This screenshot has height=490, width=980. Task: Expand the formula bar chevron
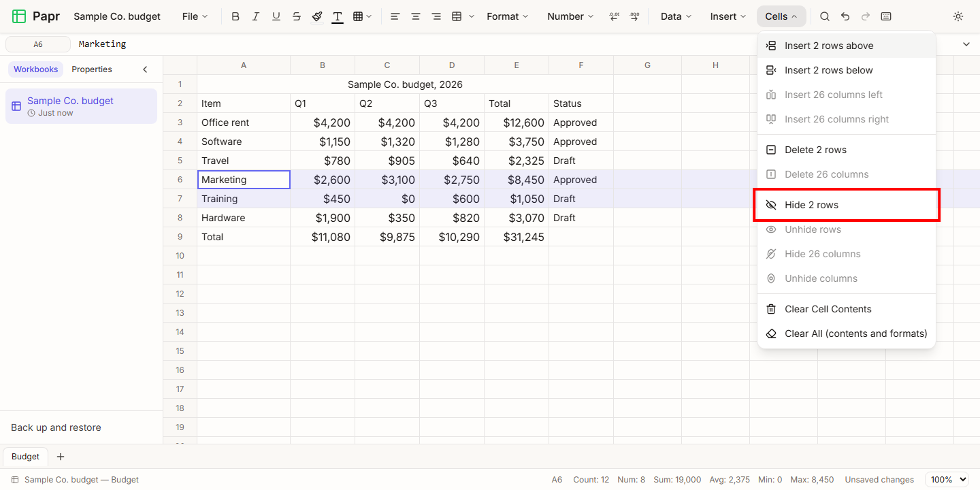click(x=966, y=44)
